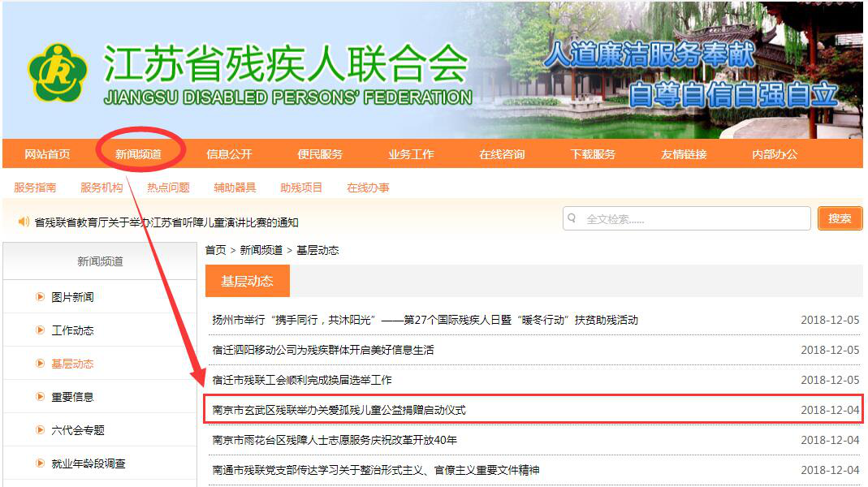The height and width of the screenshot is (487, 868).
Task: Click inside the 全文检索 search input field
Action: [690, 218]
